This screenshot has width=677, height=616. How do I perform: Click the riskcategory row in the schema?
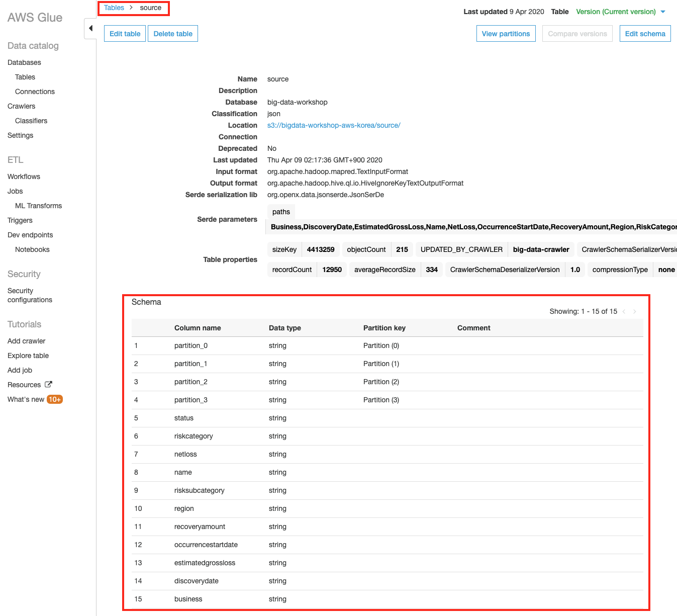(194, 436)
